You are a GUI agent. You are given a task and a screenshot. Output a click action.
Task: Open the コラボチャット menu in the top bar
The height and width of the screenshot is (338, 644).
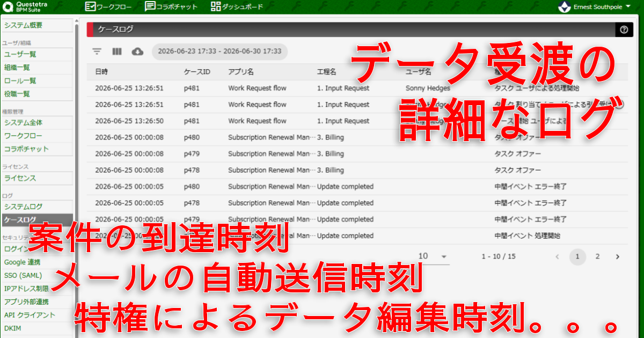click(171, 7)
